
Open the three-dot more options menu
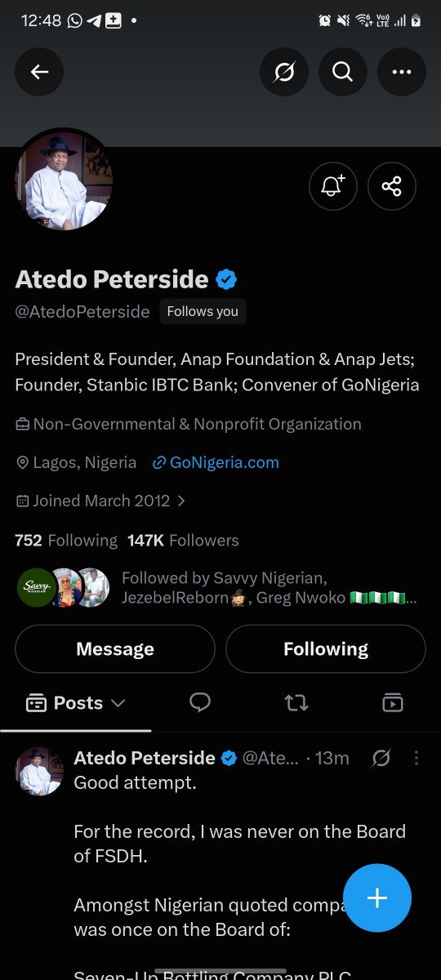(x=402, y=72)
